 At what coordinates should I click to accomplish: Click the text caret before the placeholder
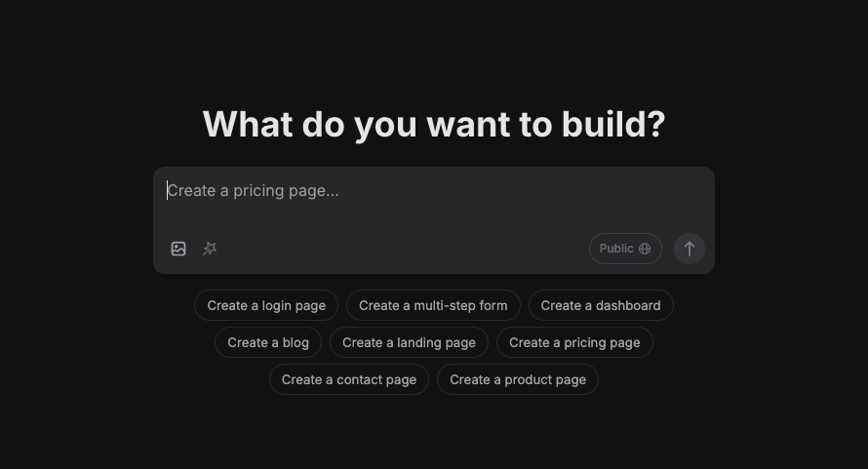point(167,190)
